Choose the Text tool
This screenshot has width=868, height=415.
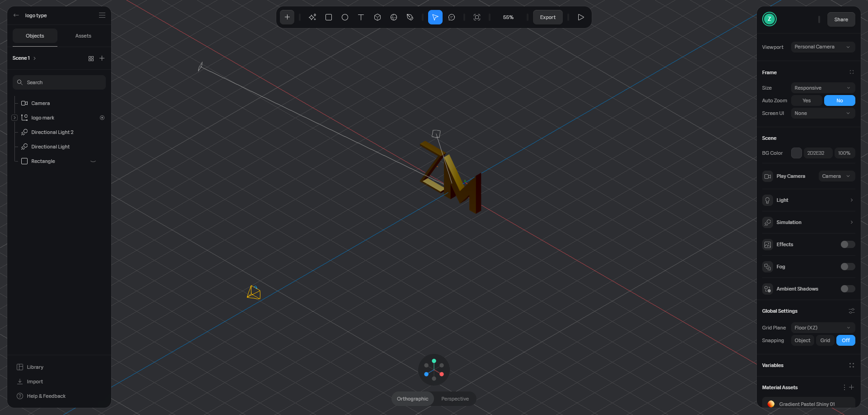[361, 17]
